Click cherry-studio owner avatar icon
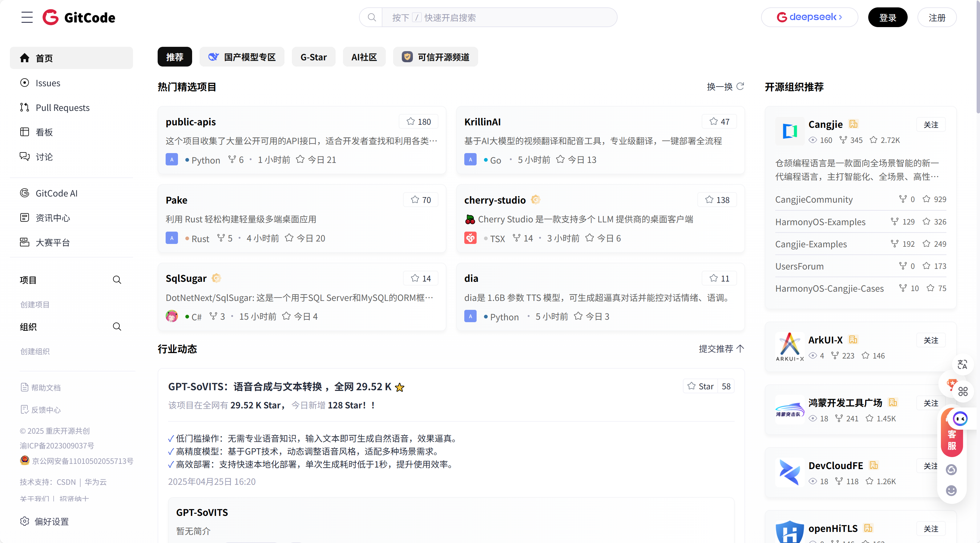Screen dimensions: 980x543 470,238
